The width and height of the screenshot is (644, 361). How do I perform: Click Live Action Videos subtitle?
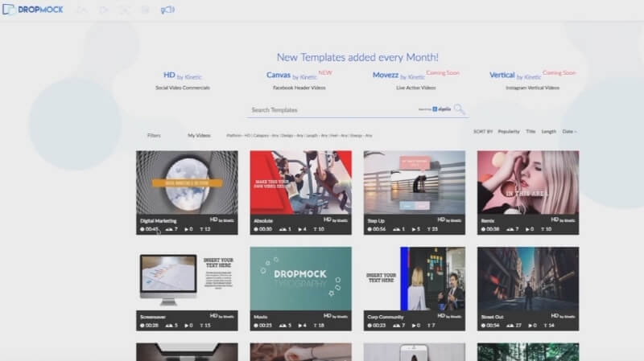(416, 88)
